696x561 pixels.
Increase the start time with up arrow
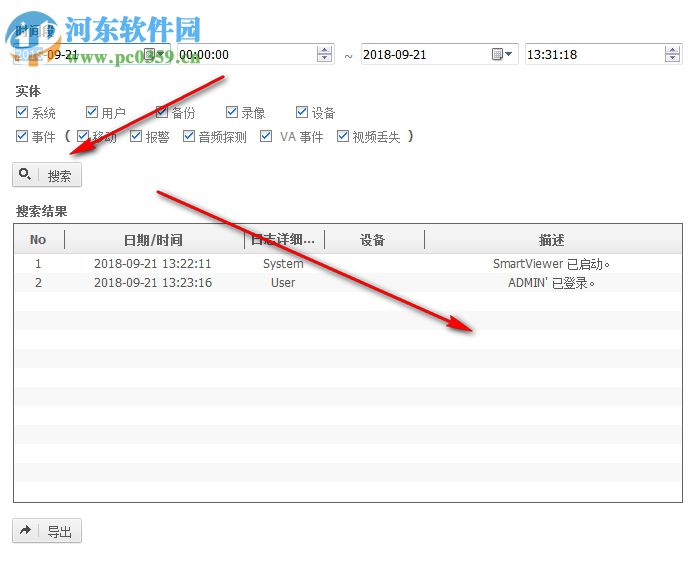pyautogui.click(x=324, y=50)
